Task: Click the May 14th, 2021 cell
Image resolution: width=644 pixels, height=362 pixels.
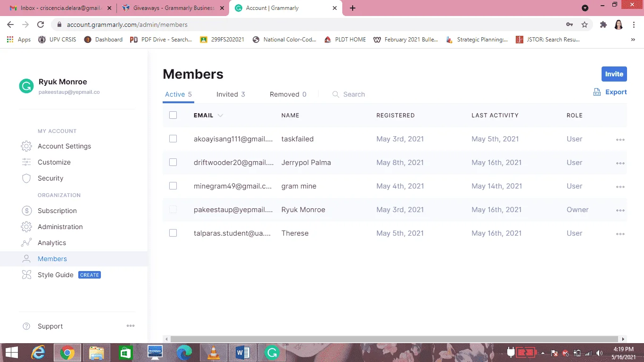Action: tap(497, 186)
